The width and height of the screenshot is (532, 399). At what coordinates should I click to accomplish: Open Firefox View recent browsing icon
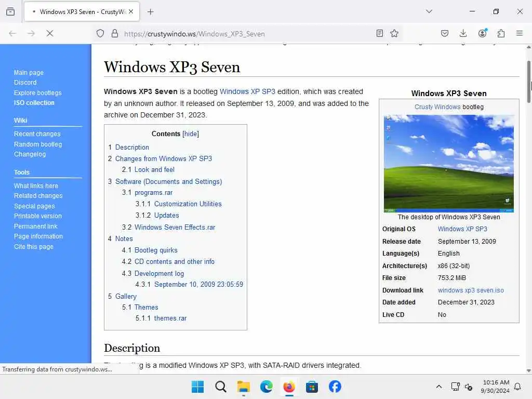point(10,11)
